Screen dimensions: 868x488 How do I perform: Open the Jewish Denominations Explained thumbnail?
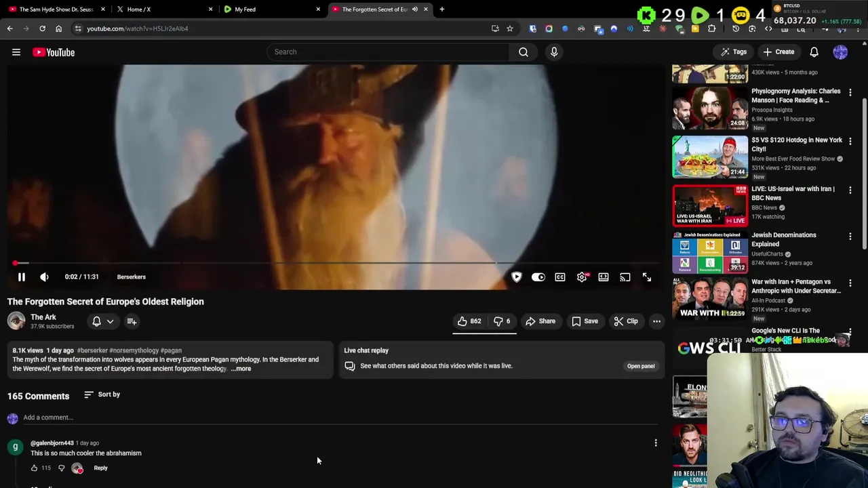[x=709, y=252]
